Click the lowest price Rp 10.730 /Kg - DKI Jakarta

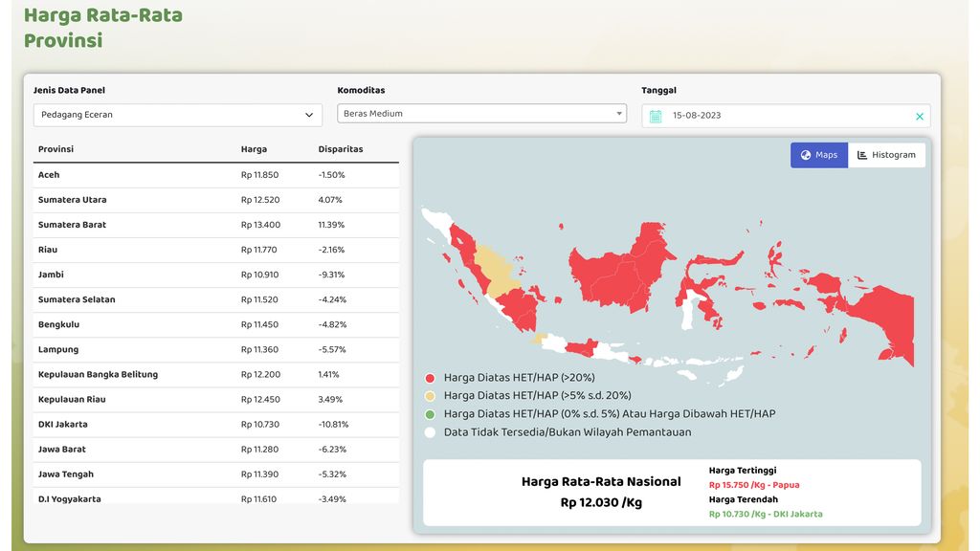tap(766, 514)
